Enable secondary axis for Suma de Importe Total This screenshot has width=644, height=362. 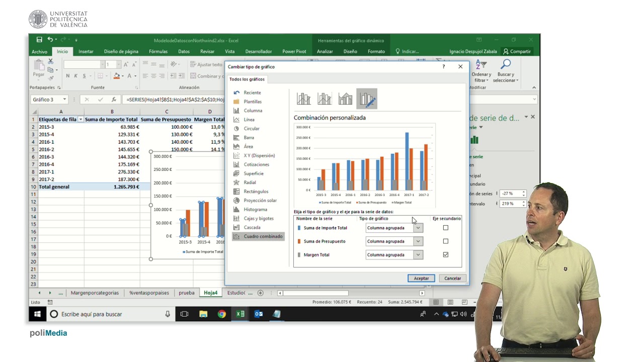(x=445, y=228)
